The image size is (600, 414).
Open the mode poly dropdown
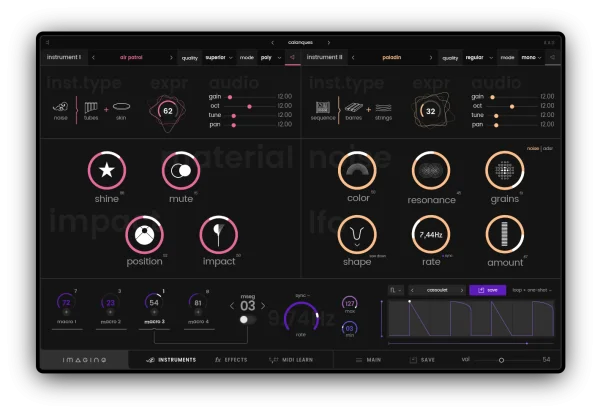coord(271,57)
